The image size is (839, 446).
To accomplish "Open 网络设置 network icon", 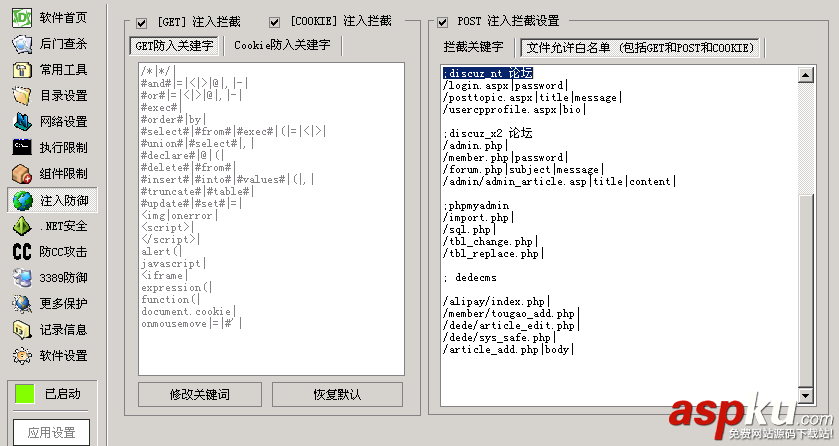I will point(22,121).
